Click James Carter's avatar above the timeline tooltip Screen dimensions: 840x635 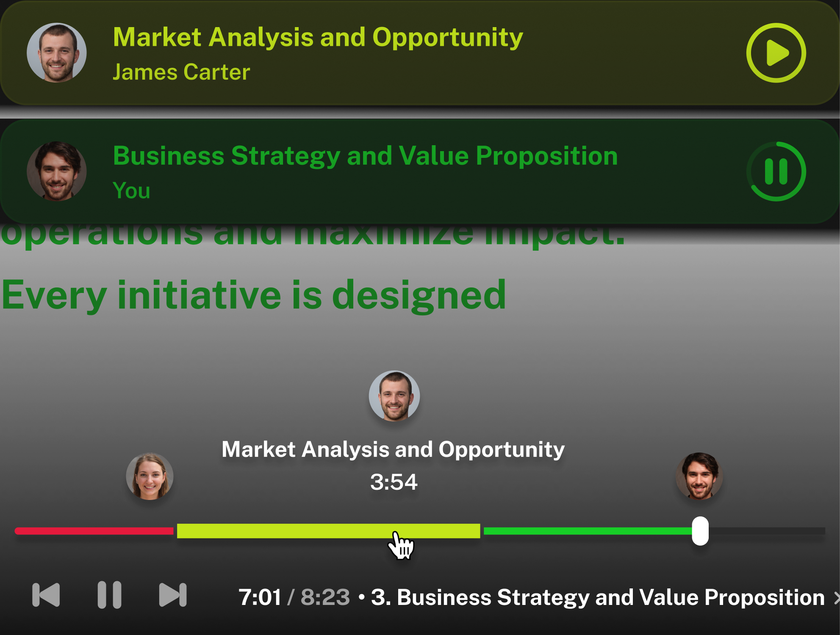[394, 396]
